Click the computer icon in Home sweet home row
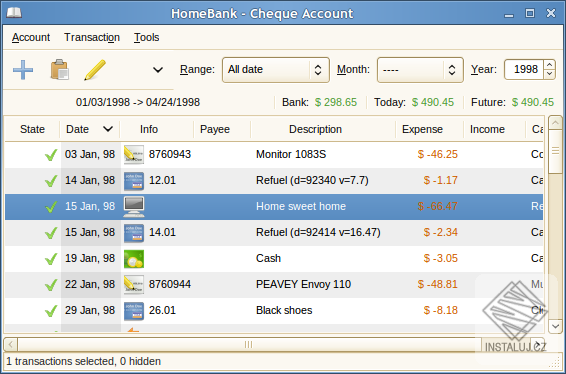The height and width of the screenshot is (374, 566). coord(134,206)
